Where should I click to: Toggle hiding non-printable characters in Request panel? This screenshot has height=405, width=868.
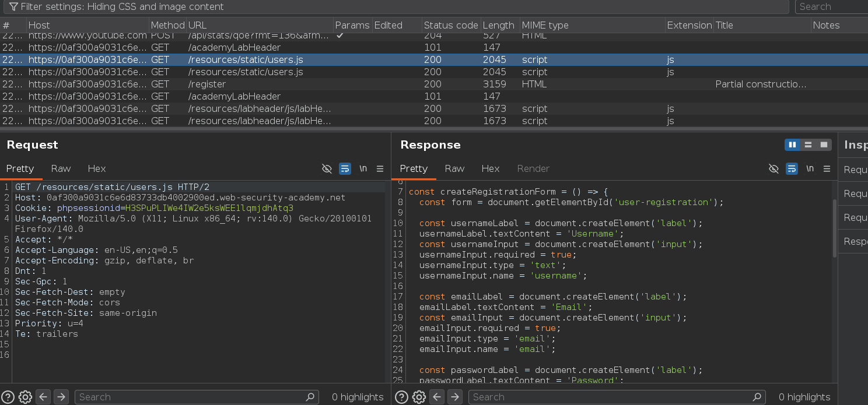[327, 168]
